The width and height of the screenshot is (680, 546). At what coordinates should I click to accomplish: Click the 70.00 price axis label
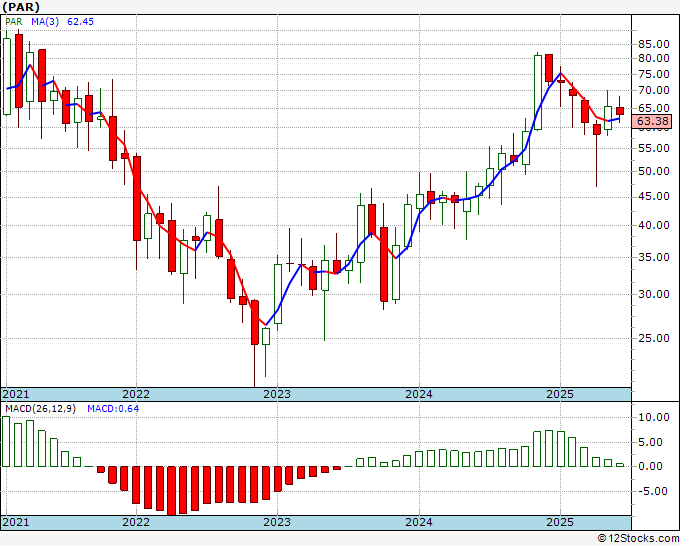tap(654, 90)
